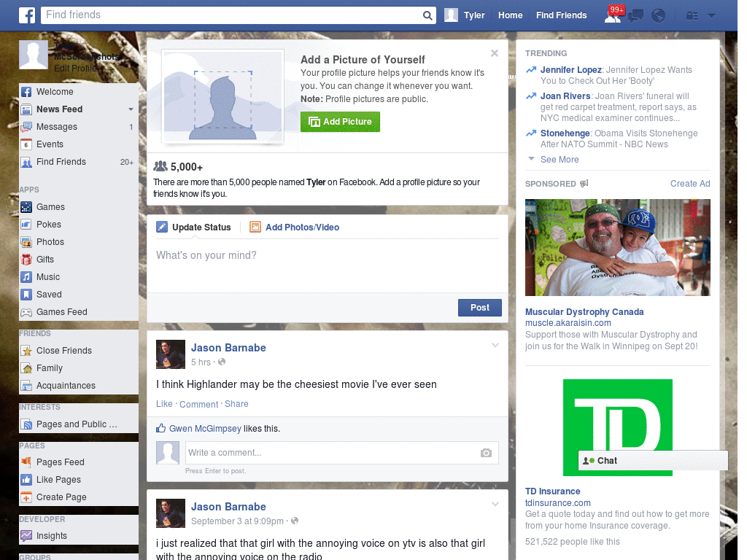Open the Jennifer Lopez trending topic

pyautogui.click(x=570, y=70)
